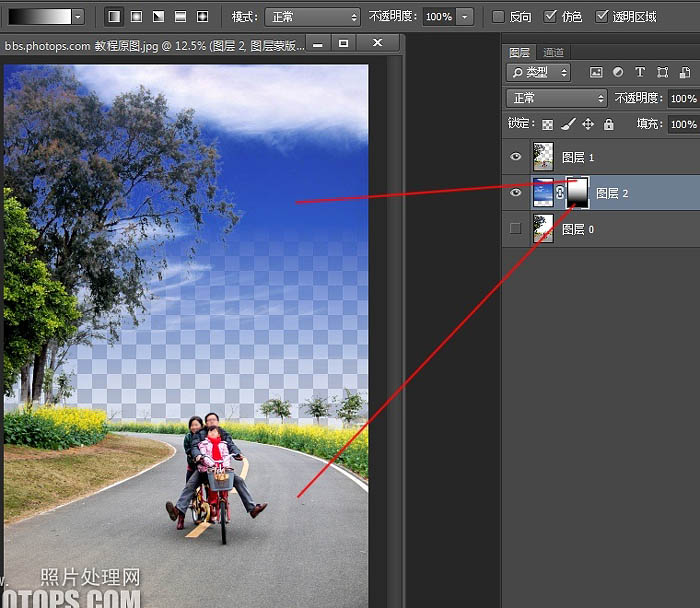
Task: Click the 教程原图.jpg document title bar
Action: point(154,46)
